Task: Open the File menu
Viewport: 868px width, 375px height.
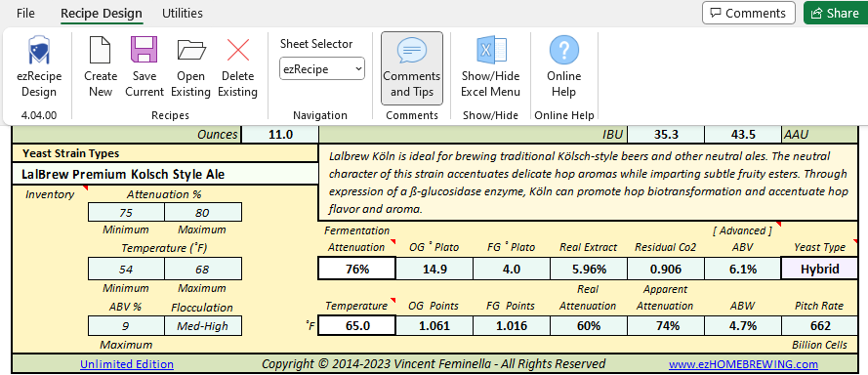Action: (x=25, y=13)
